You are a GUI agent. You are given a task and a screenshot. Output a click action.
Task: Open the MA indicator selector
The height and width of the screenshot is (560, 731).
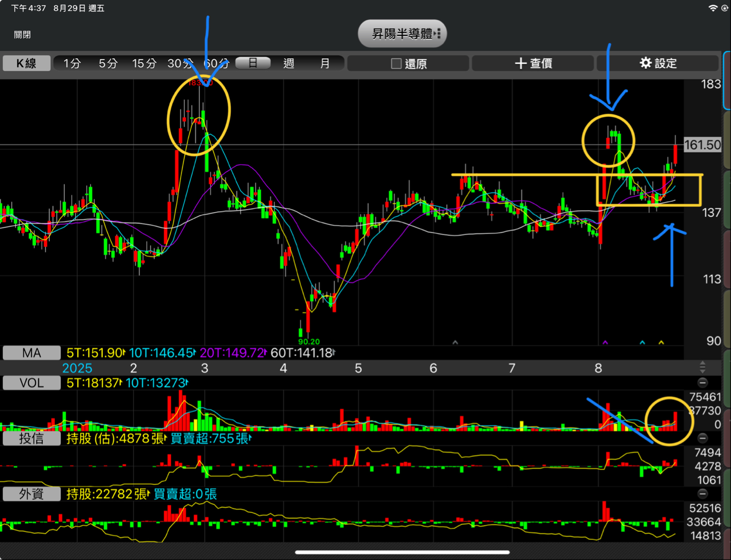[31, 353]
